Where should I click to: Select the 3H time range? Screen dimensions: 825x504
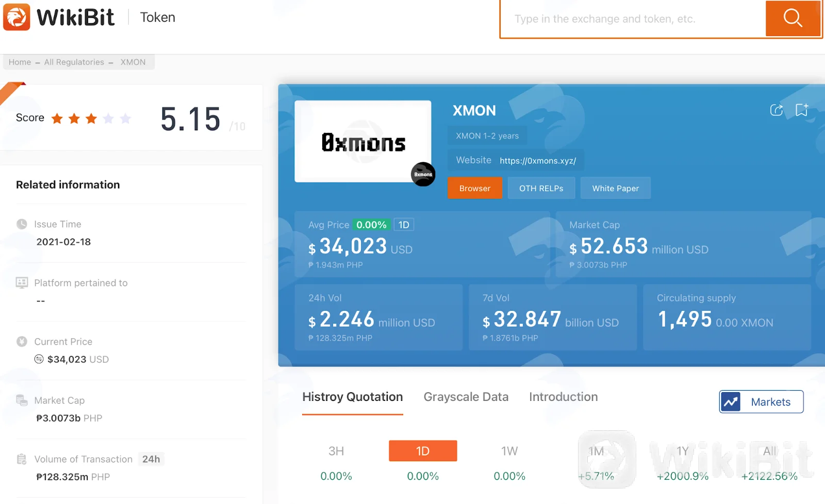tap(336, 451)
